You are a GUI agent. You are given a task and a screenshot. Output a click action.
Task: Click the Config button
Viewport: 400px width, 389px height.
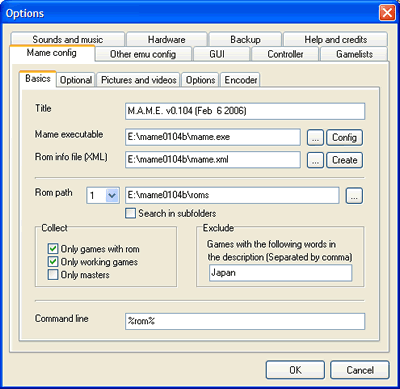click(x=344, y=137)
